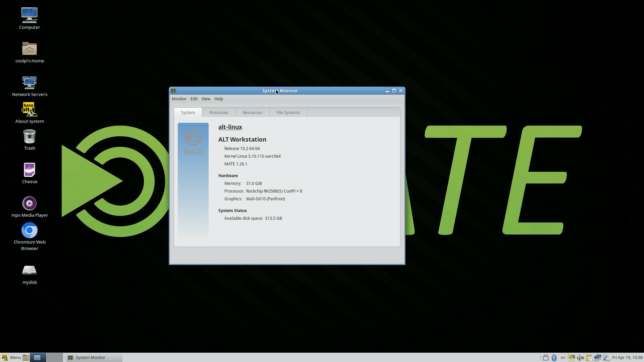Minimize the System Monitor window
This screenshot has height=362, width=644.
tap(387, 91)
